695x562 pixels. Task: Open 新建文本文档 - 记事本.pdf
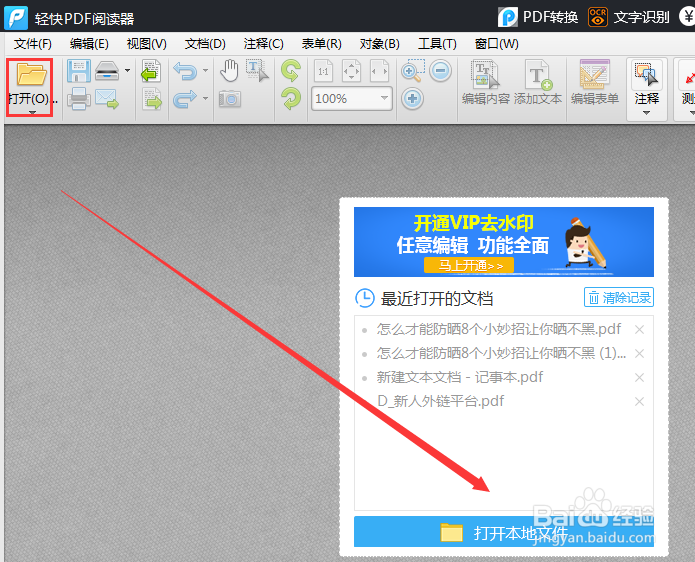click(x=460, y=377)
